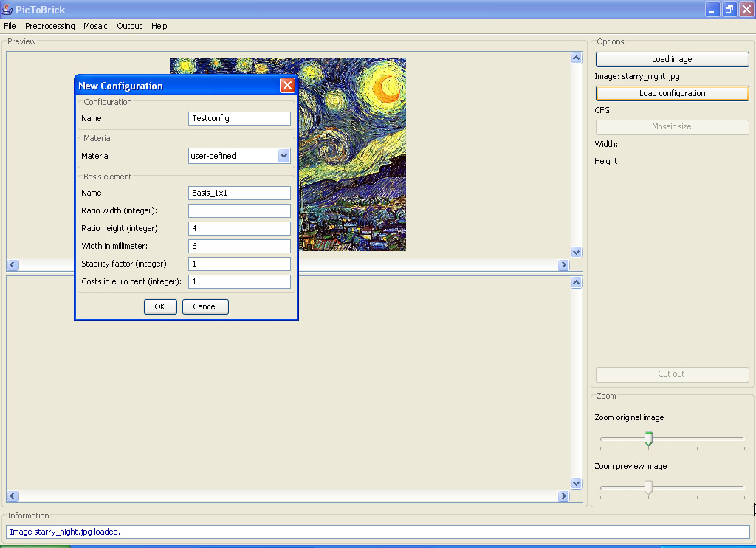This screenshot has width=756, height=548.
Task: Click right scroll arrow of lower preview pane
Action: coord(563,497)
